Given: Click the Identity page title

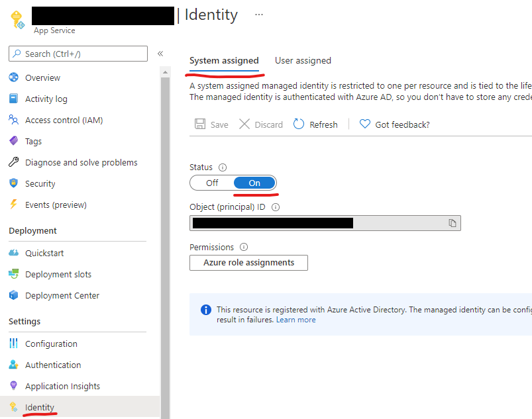Looking at the screenshot, I should (x=211, y=15).
